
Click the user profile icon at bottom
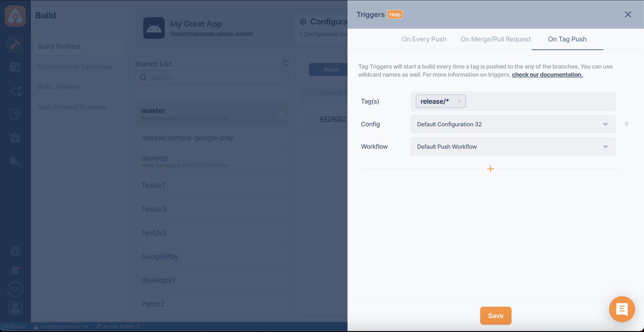pos(15,307)
